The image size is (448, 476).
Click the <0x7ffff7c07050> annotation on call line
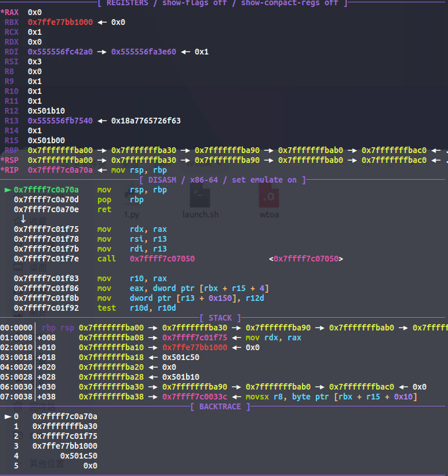[306, 259]
